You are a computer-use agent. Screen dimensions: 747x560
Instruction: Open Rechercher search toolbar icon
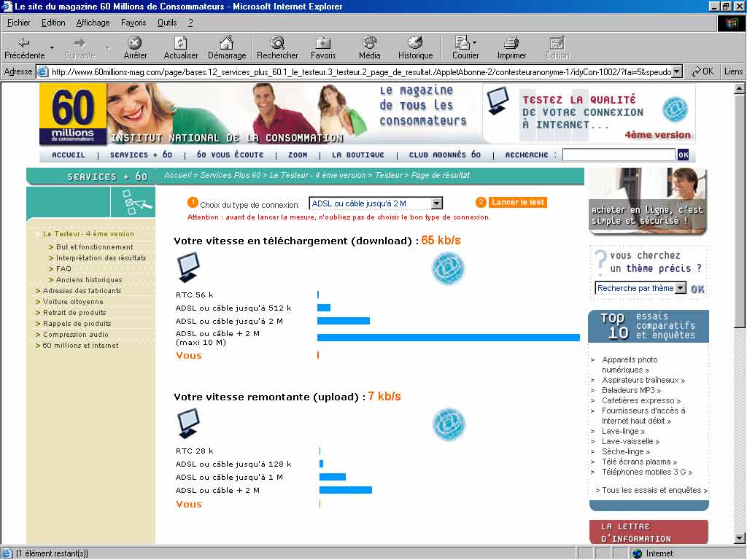[x=277, y=43]
